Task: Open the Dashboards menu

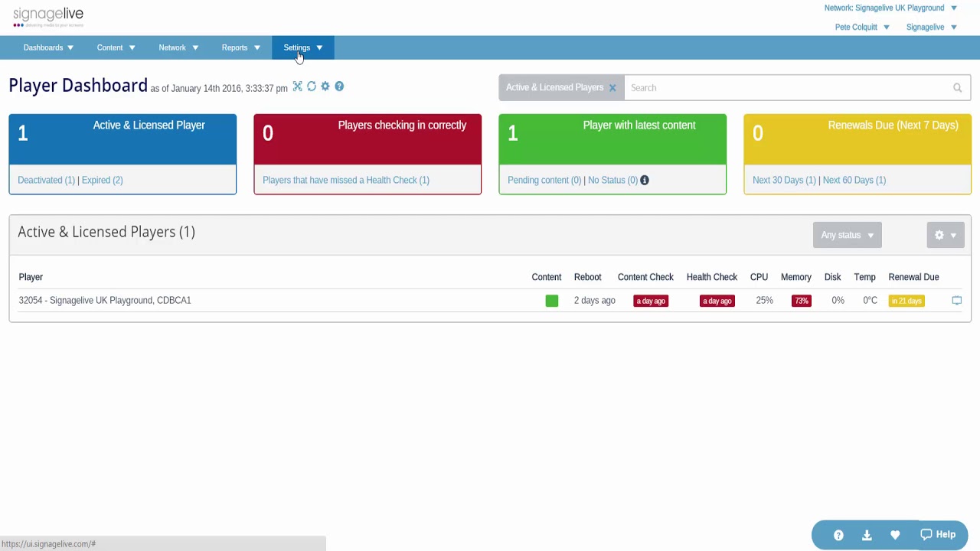Action: [48, 47]
